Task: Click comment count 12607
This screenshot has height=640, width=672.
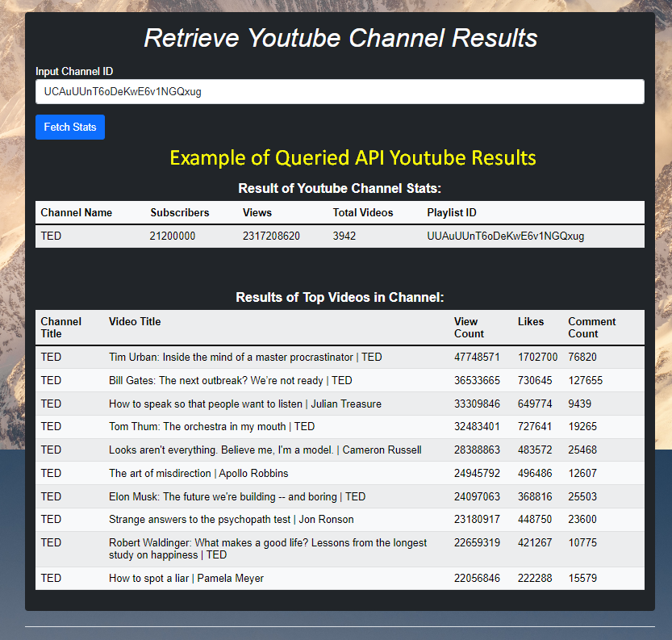Action: coord(582,473)
